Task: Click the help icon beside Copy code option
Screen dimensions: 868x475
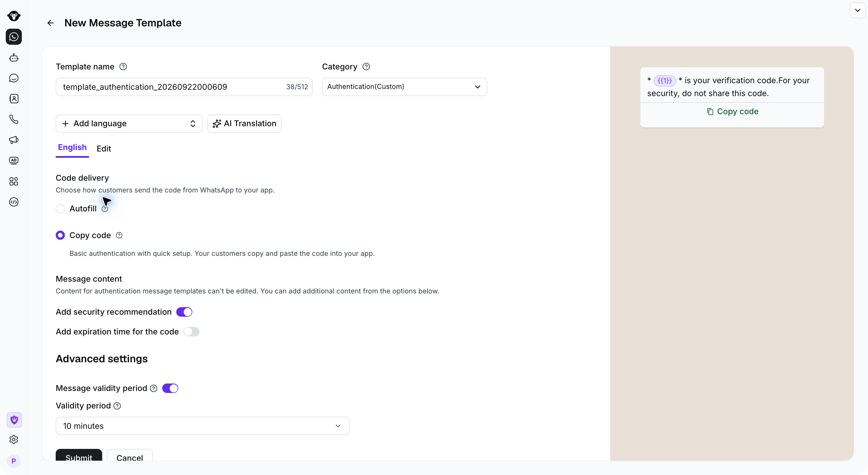Action: pos(119,235)
